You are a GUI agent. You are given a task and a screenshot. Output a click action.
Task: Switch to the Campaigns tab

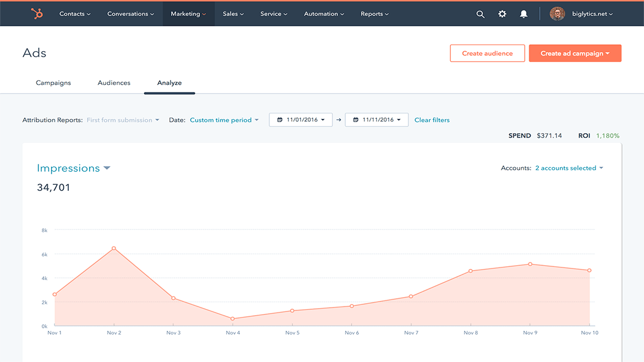[53, 83]
